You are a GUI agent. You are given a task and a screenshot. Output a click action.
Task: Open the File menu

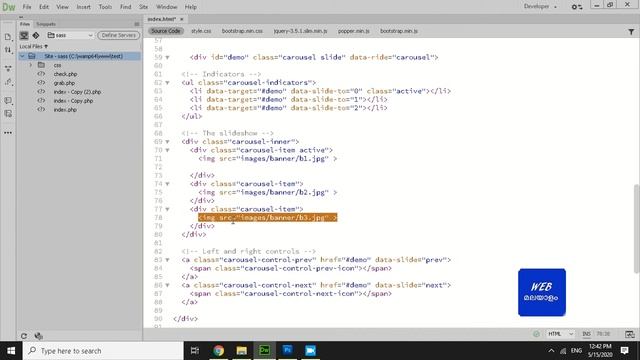tap(27, 7)
